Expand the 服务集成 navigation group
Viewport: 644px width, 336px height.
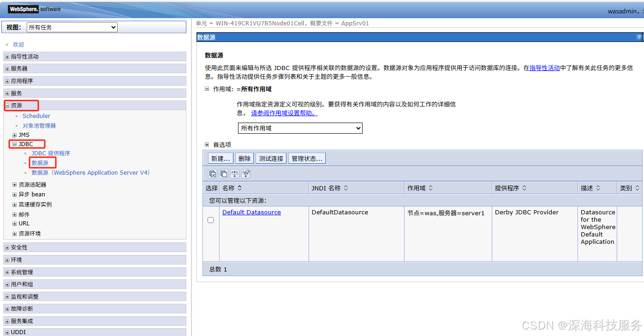pos(7,321)
